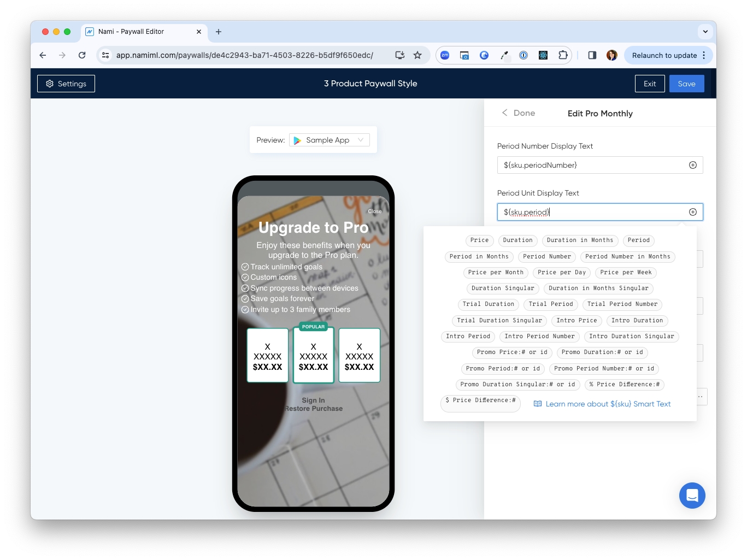Insert the Period in Months chip
Viewport: 747px width, 560px height.
coord(479,257)
